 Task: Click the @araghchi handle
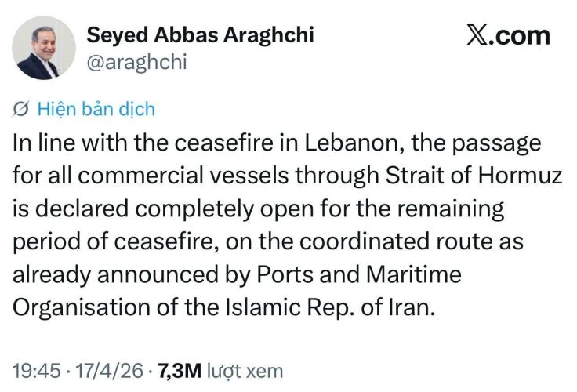click(136, 62)
